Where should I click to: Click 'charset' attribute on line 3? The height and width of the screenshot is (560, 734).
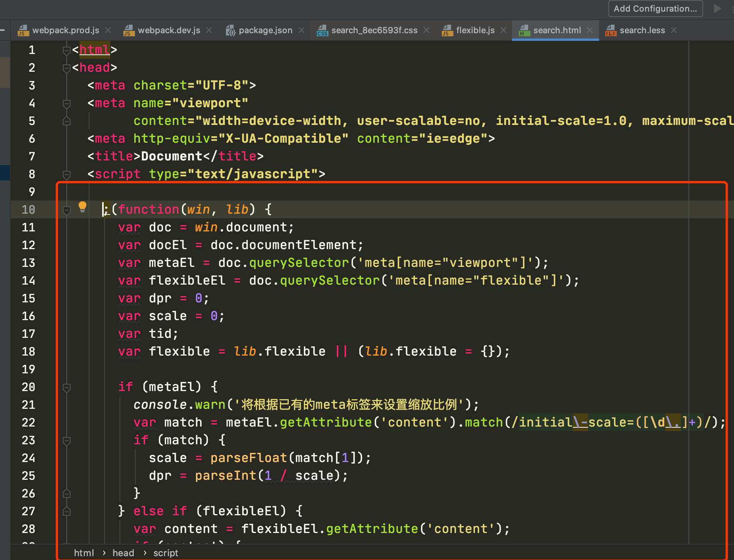point(160,85)
